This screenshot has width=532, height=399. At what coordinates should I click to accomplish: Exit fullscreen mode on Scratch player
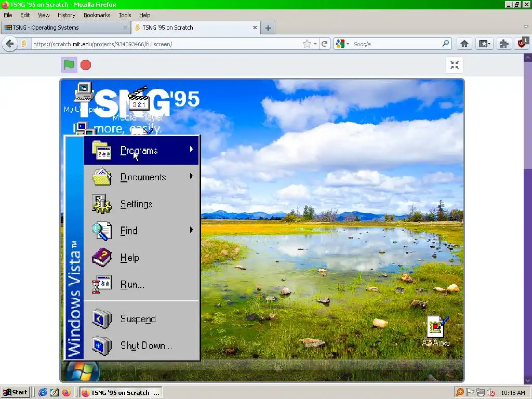pyautogui.click(x=454, y=65)
